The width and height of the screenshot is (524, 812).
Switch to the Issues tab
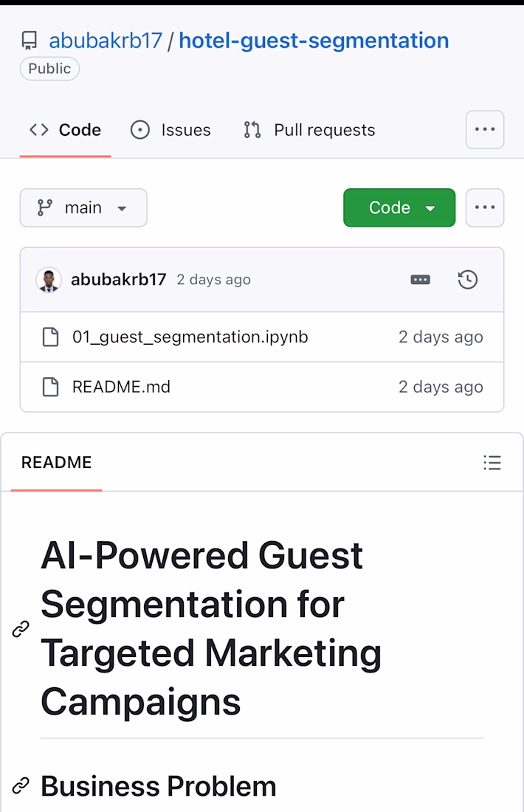[x=170, y=130]
